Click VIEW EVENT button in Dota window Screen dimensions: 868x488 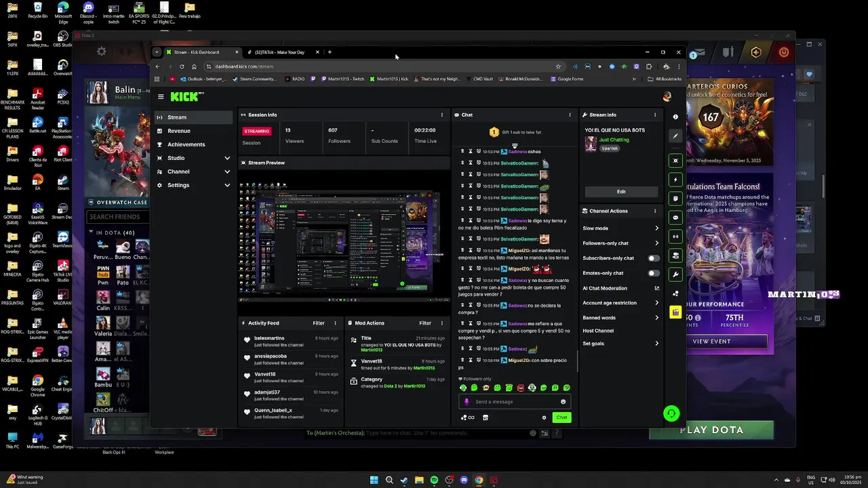pyautogui.click(x=711, y=342)
